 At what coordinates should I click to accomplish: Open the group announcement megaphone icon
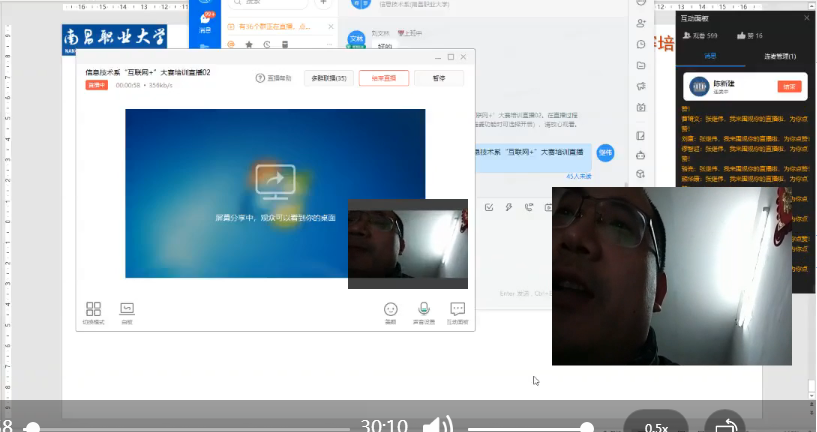(641, 86)
